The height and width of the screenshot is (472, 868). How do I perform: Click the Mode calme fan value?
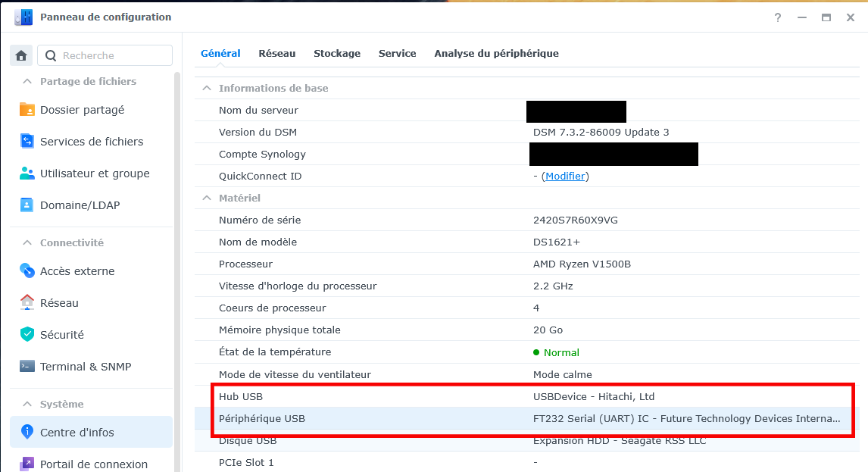tap(563, 374)
